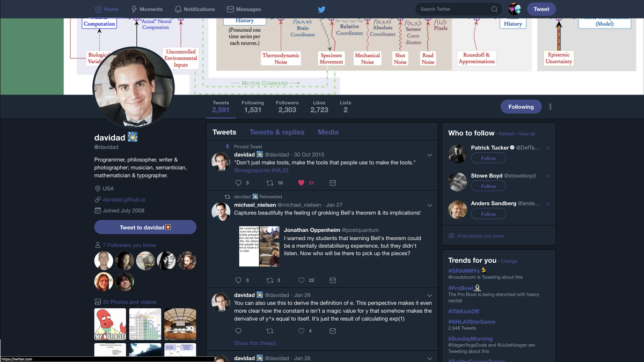The height and width of the screenshot is (362, 644).
Task: Follow Patrick Tucker
Action: (x=488, y=158)
